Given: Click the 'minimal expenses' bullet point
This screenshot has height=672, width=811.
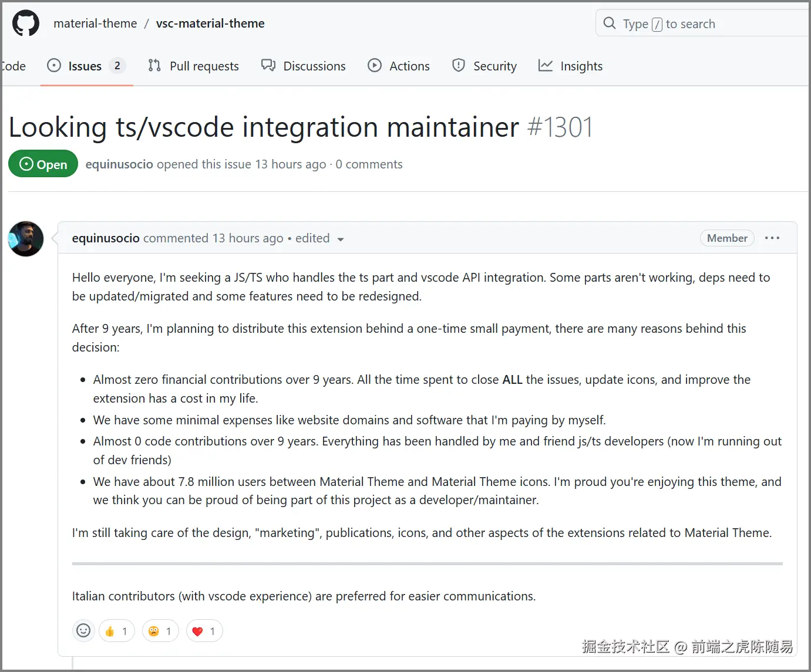Looking at the screenshot, I should click(349, 420).
